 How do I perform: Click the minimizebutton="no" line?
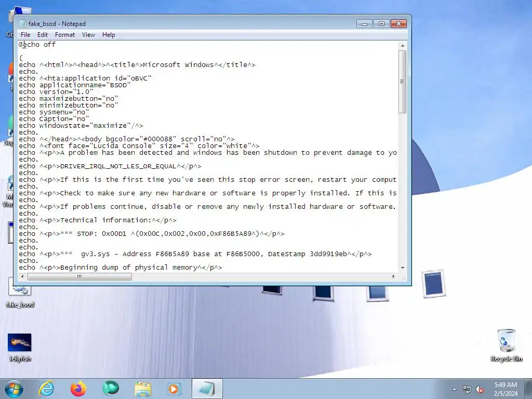[69, 105]
